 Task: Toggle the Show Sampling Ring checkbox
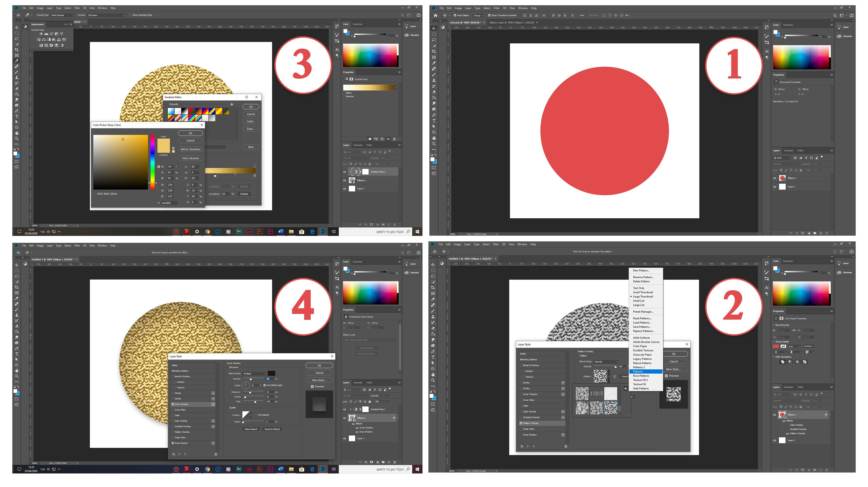pos(130,15)
